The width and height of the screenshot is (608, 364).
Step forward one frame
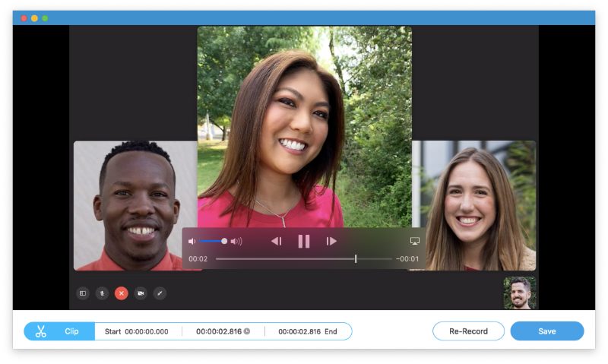point(331,241)
